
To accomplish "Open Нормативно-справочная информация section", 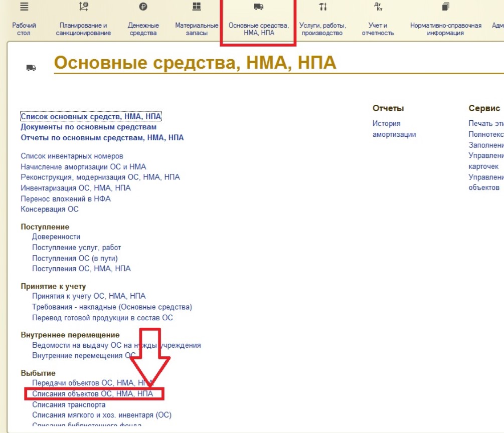I will (x=445, y=29).
